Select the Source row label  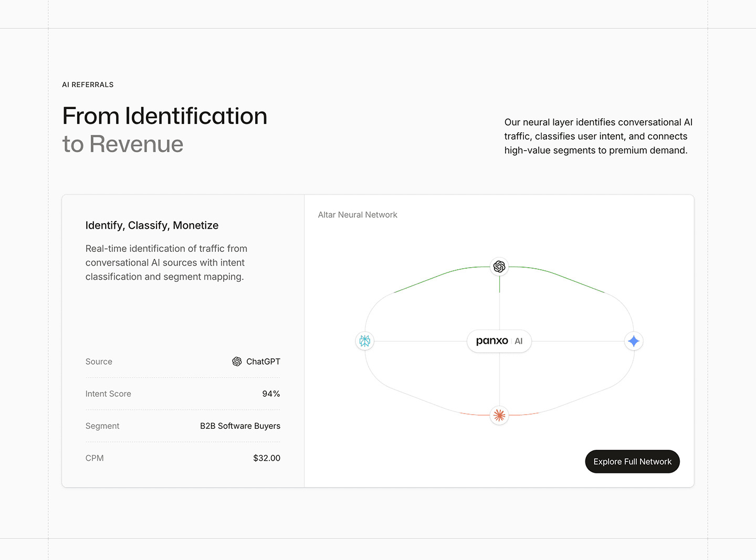tap(99, 362)
